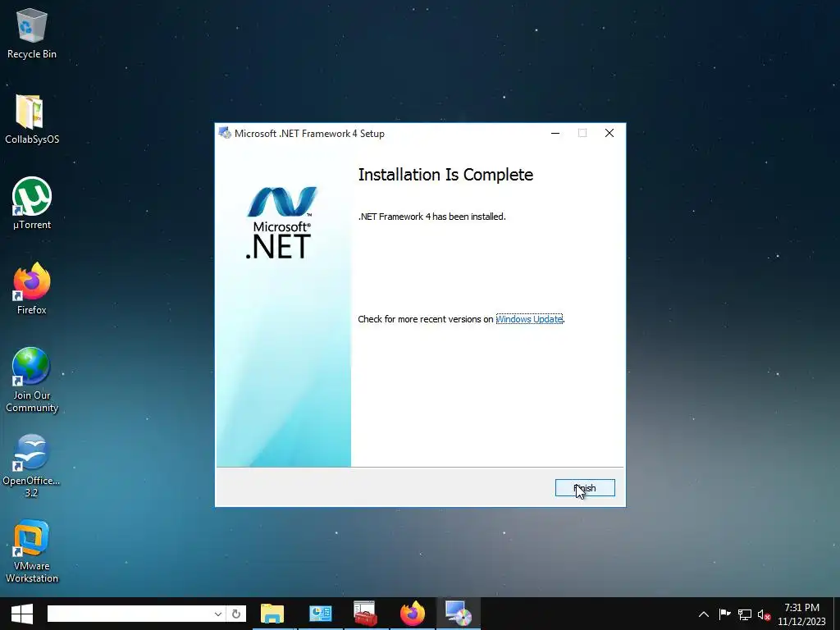Open the Control Panel taskbar icon
Image resolution: width=840 pixels, height=630 pixels.
[x=321, y=614]
